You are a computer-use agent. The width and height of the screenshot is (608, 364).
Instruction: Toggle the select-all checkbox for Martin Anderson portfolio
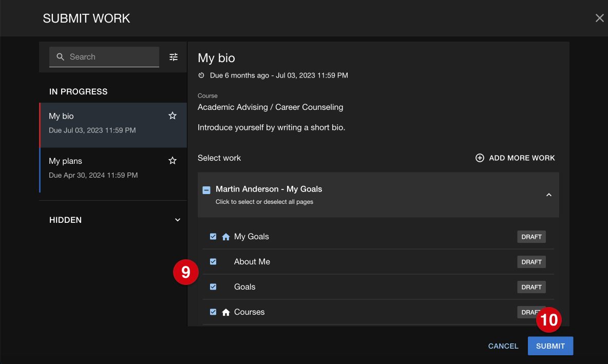pyautogui.click(x=206, y=190)
